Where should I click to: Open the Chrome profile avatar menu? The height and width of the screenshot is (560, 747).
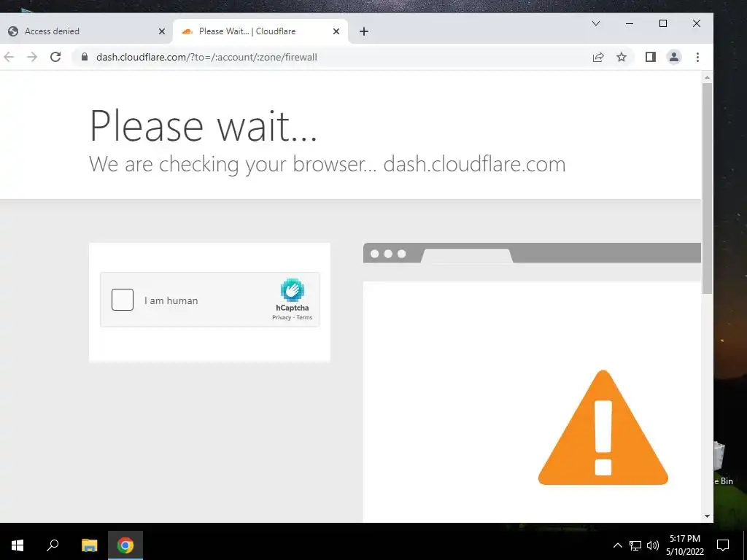click(x=673, y=57)
